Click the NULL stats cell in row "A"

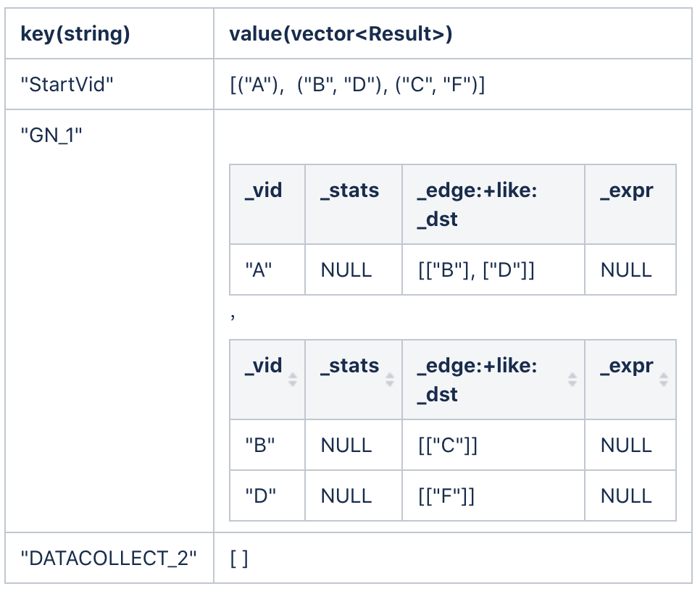[354, 269]
